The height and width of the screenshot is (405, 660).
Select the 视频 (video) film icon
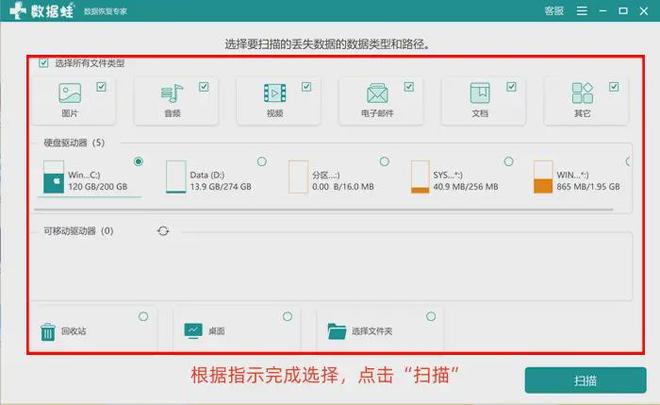pos(274,94)
